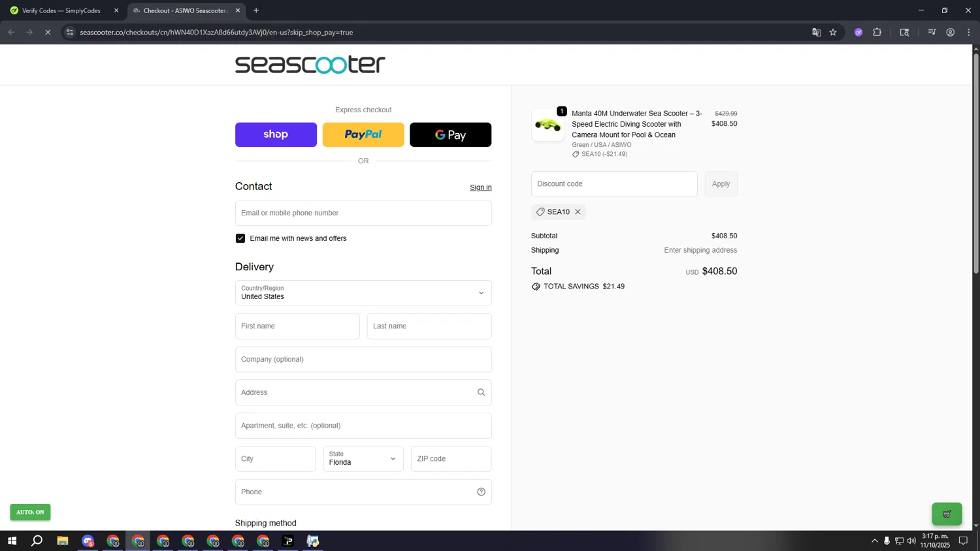
Task: Click the ZIP code field
Action: pyautogui.click(x=451, y=458)
